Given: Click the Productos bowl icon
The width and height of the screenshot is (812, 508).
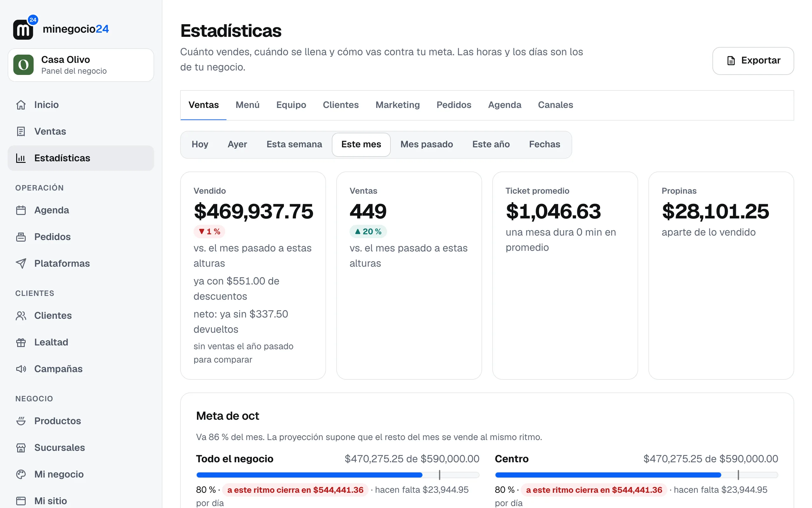Looking at the screenshot, I should 21,421.
